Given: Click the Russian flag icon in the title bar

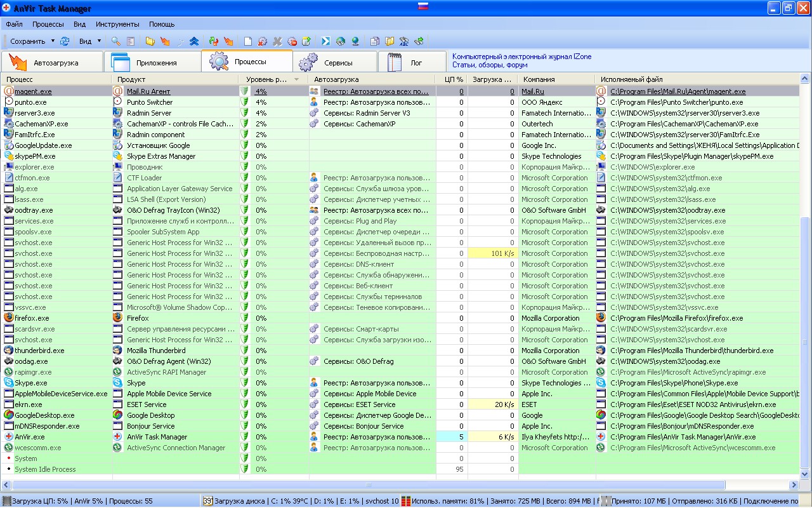Looking at the screenshot, I should [x=424, y=7].
